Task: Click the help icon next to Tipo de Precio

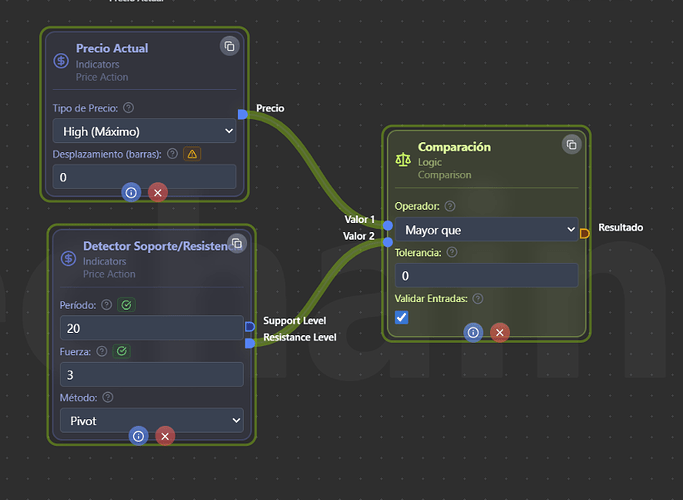Action: point(128,108)
